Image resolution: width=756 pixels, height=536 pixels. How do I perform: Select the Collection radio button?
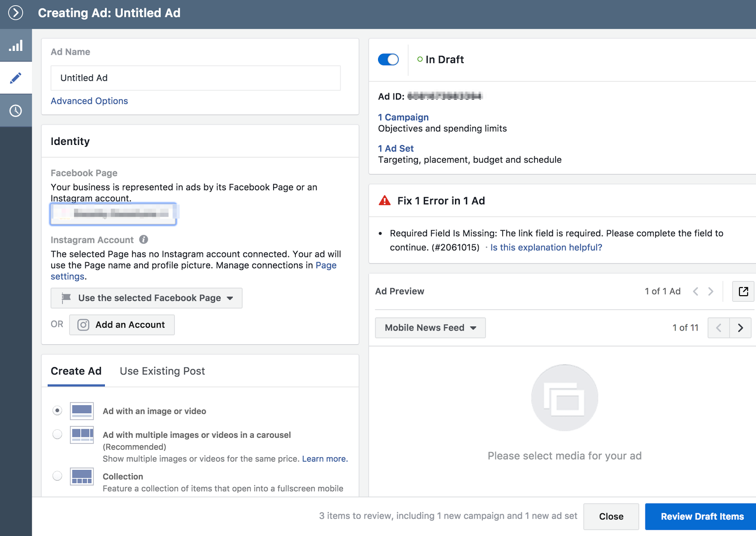[57, 476]
